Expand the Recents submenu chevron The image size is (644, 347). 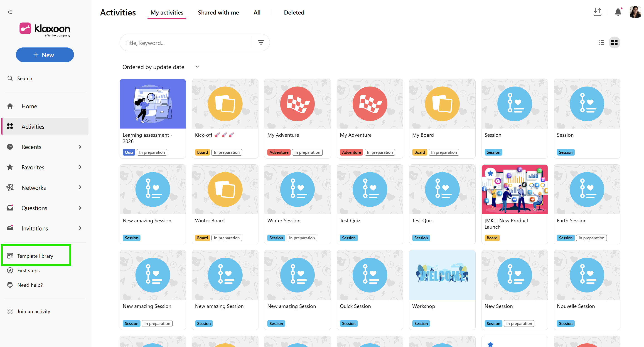(80, 147)
